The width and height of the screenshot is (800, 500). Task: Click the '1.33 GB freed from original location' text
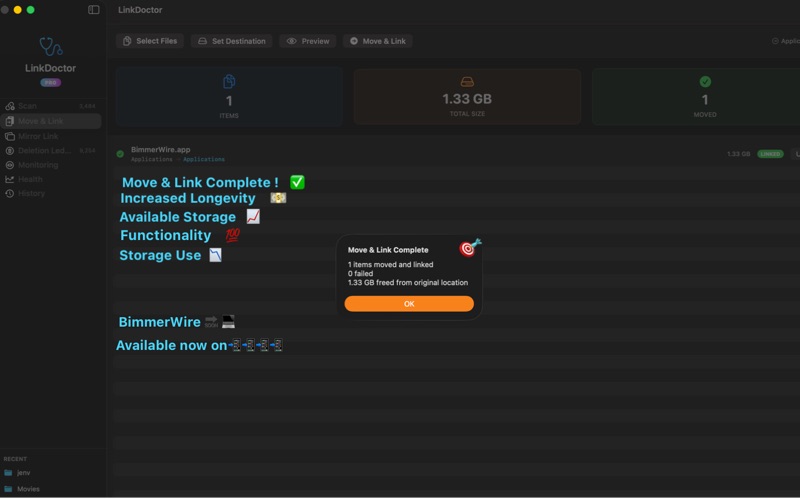tap(408, 283)
